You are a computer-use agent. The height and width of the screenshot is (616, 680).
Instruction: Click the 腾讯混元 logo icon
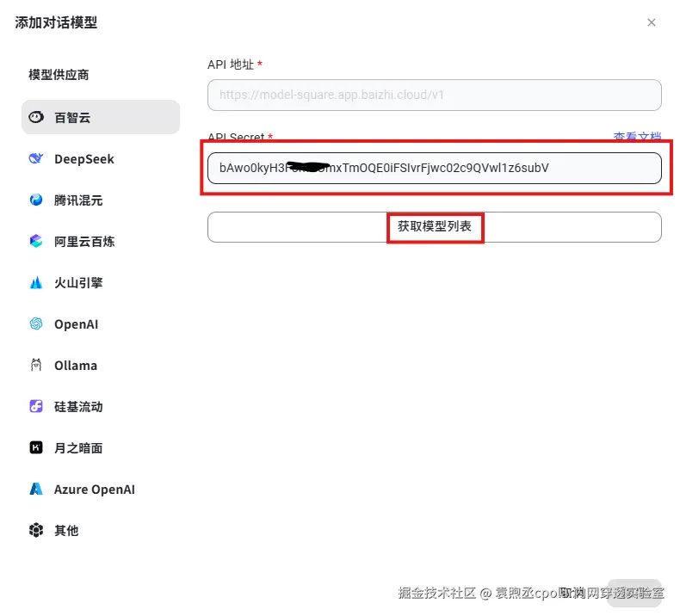36,200
